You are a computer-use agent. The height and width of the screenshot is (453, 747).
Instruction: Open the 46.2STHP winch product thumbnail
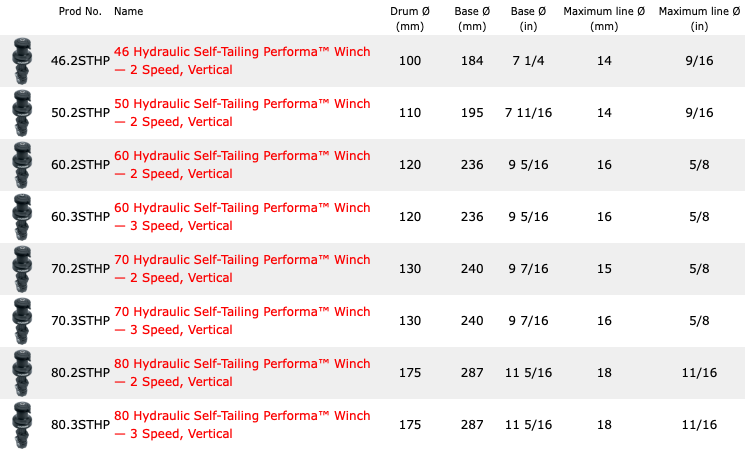click(22, 61)
